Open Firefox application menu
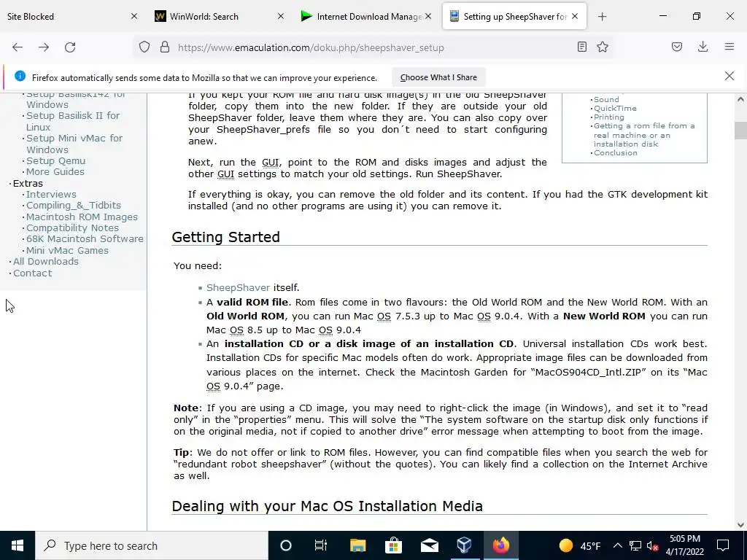This screenshot has height=560, width=747. pos(729,47)
